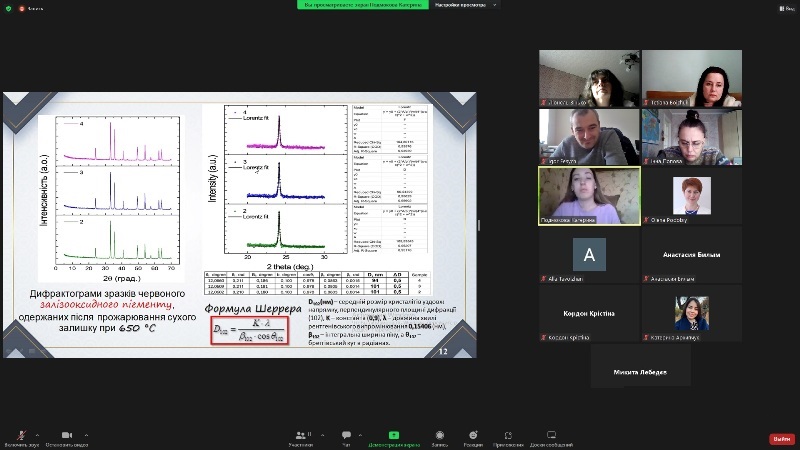
Task: Open the Reactions menu
Action: tap(473, 437)
